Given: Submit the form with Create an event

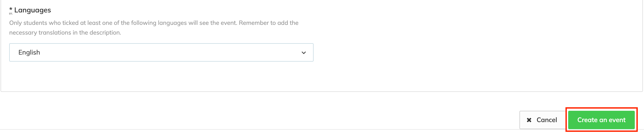Looking at the screenshot, I should (x=601, y=120).
